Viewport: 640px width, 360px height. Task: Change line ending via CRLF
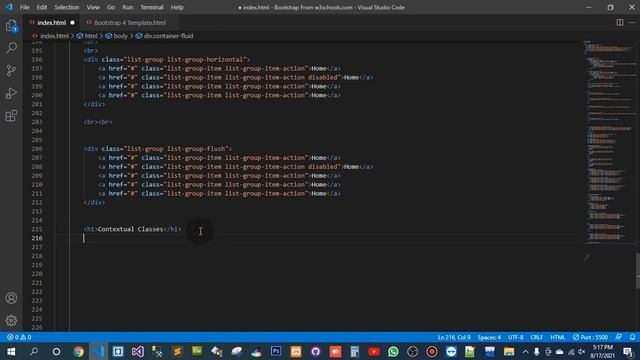[x=536, y=337]
